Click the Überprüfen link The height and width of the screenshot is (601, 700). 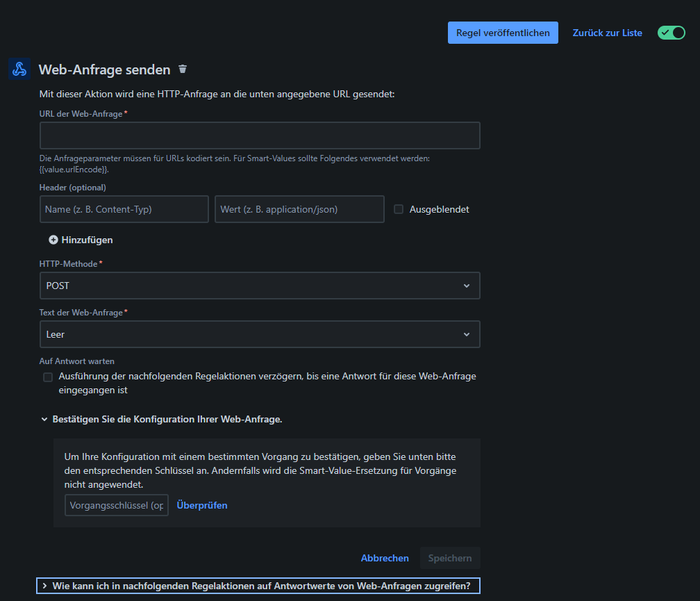click(x=202, y=505)
